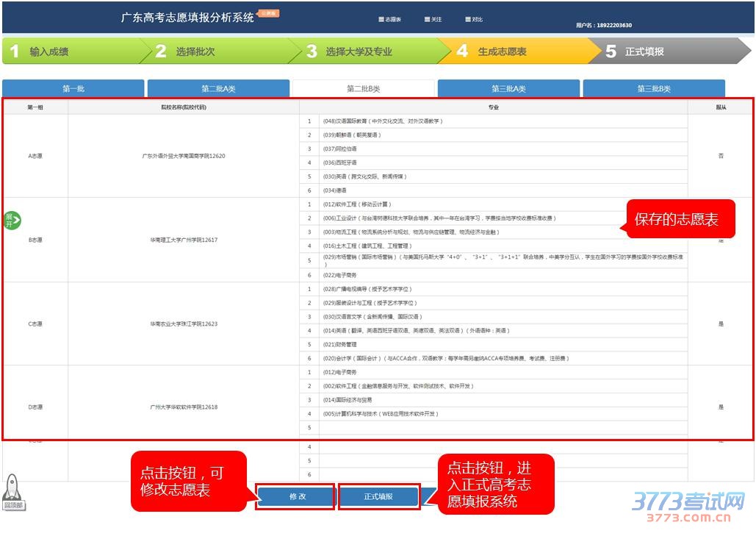756x536 pixels.
Task: Open 志愿表 in the top navigation
Action: pyautogui.click(x=389, y=19)
